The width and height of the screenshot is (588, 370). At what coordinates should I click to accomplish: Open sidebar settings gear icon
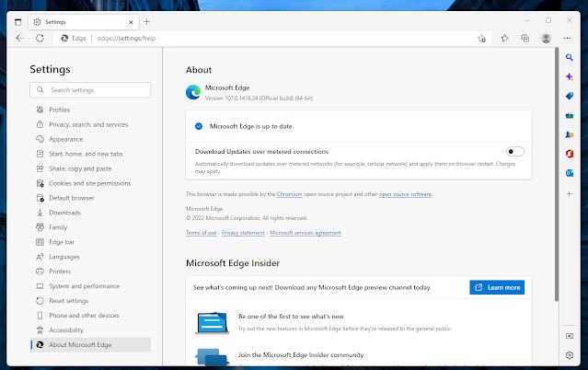570,355
